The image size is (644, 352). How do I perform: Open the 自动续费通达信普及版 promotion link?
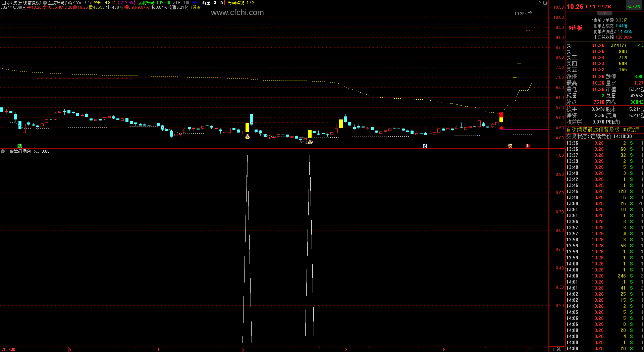pos(603,130)
